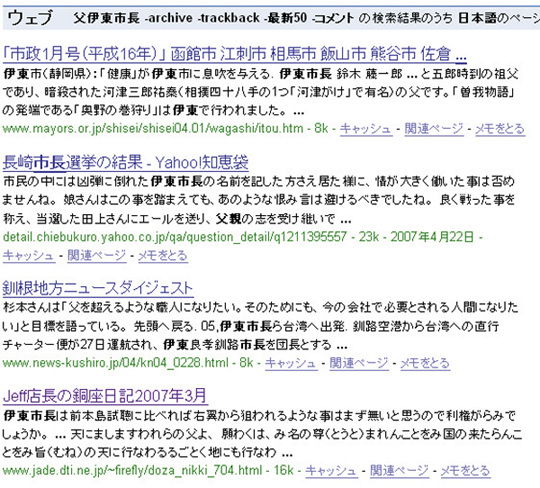
Task: Open the 釧根地方ニュースダイジェスト result title
Action: [98, 288]
